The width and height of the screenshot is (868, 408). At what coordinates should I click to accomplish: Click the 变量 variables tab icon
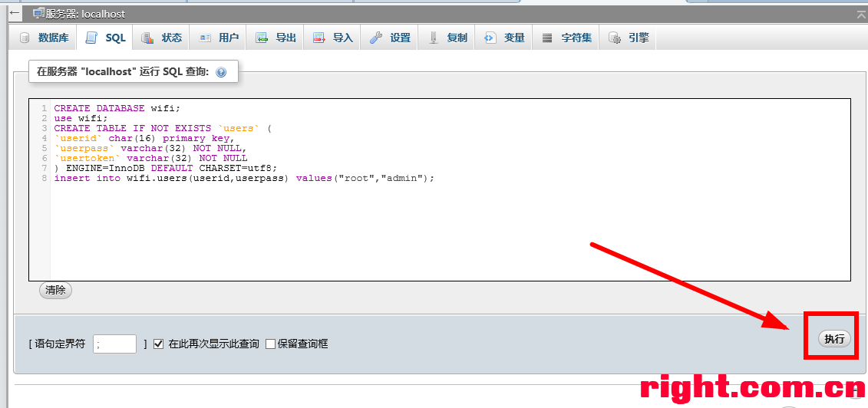pyautogui.click(x=490, y=38)
